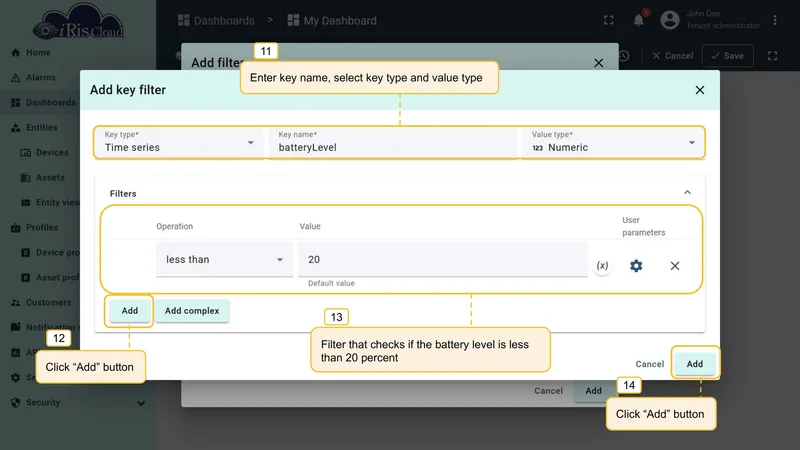Open Devices in the sidebar
This screenshot has height=450, width=800.
(x=52, y=153)
